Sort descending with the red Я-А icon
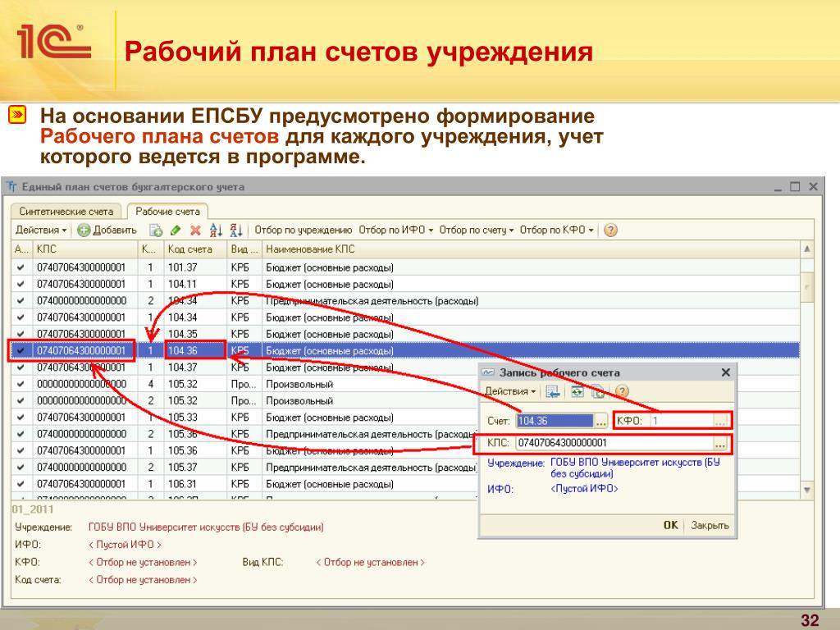 (x=236, y=231)
